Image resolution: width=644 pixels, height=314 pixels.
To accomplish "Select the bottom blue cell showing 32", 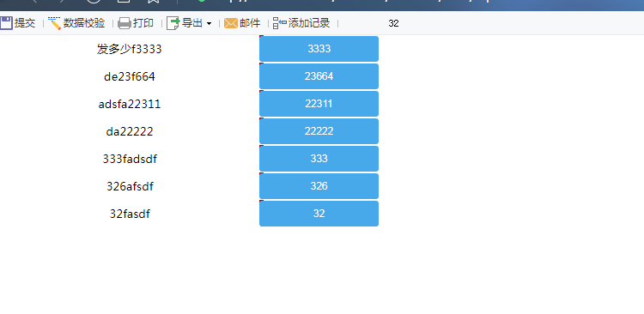I will point(319,214).
